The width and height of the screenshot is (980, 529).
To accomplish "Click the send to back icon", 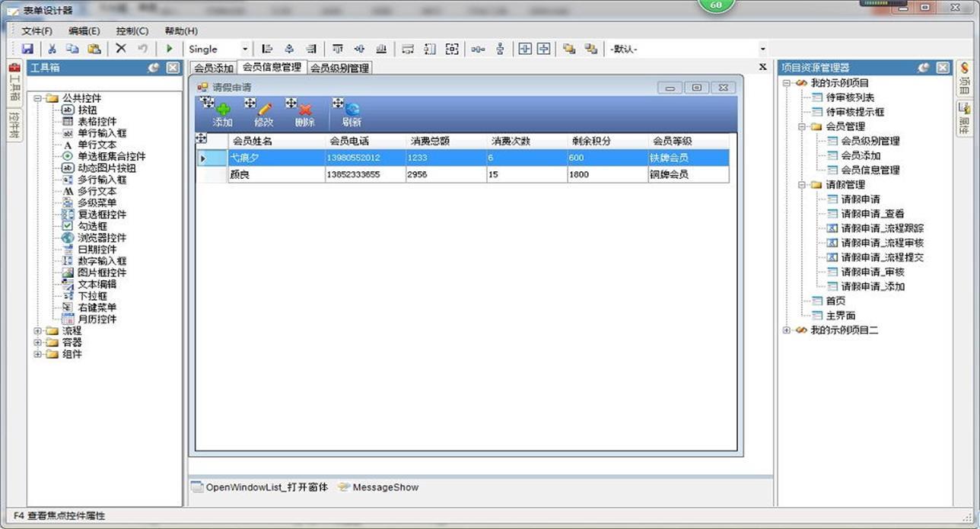I will click(590, 49).
